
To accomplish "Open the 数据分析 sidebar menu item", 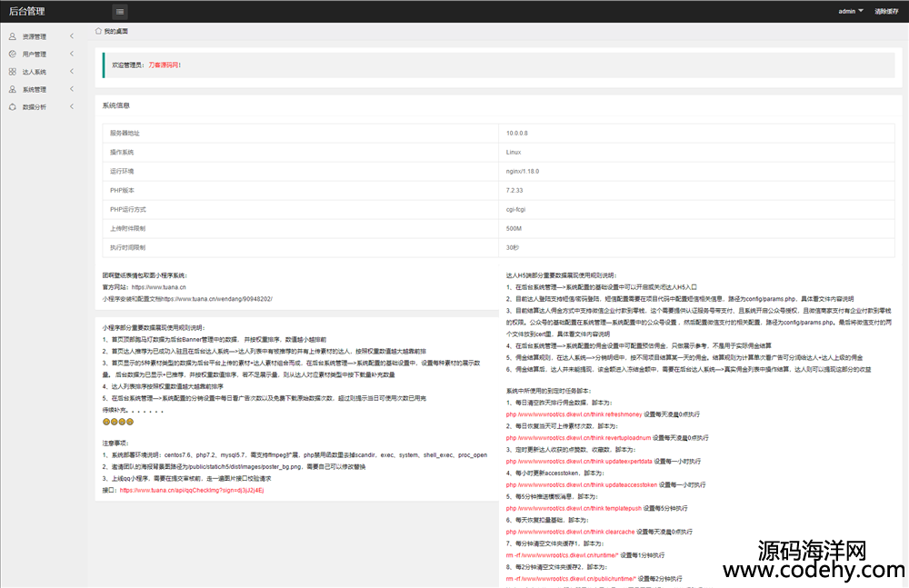I will tap(35, 107).
